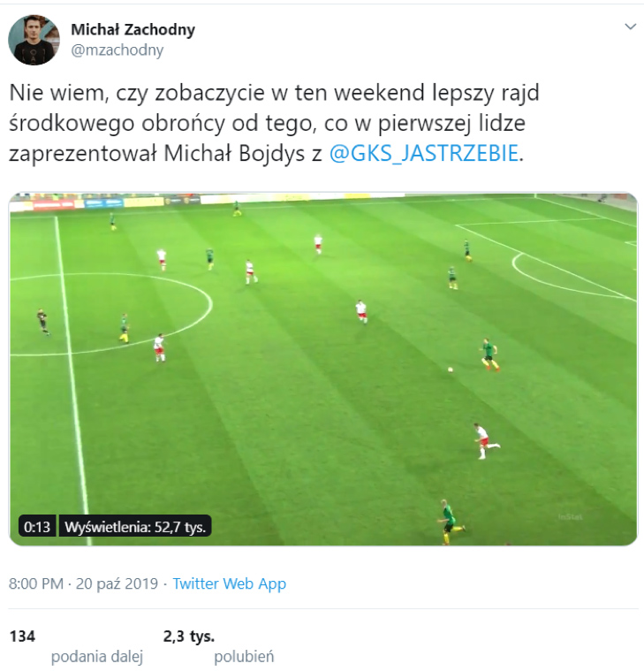This screenshot has width=644, height=671.
Task: Click the Wyświetlenia: 52,7 tys. view counter
Action: click(x=135, y=526)
